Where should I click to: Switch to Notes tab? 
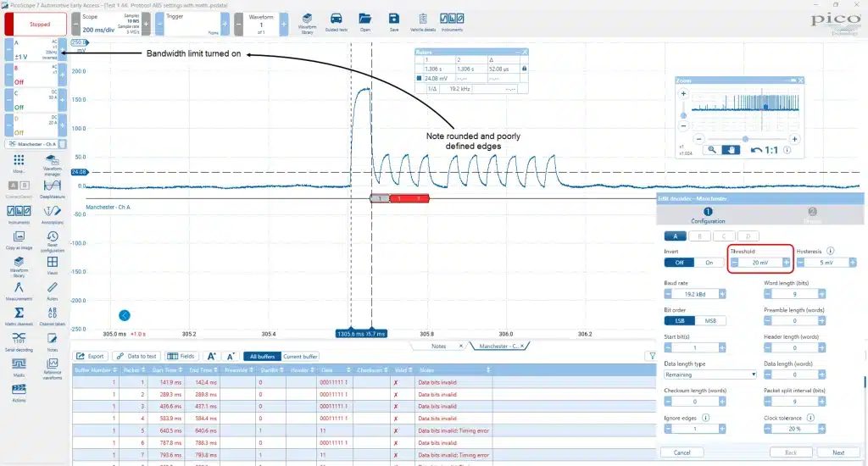click(438, 346)
